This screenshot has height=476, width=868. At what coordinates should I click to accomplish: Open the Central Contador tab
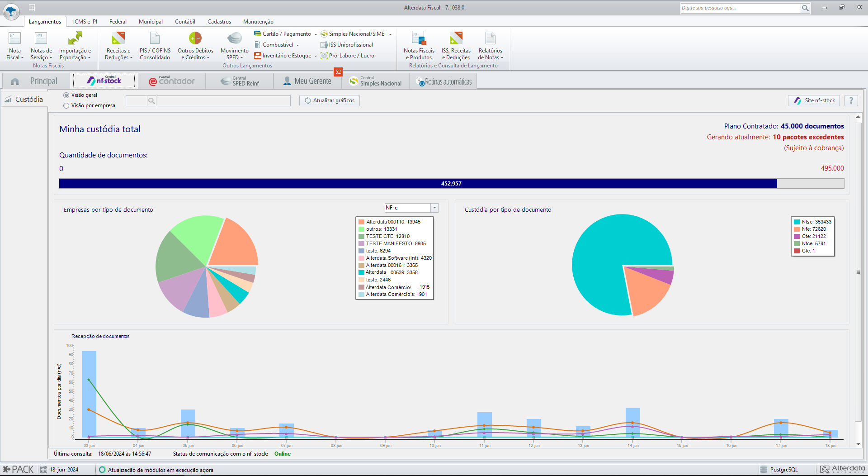click(172, 81)
